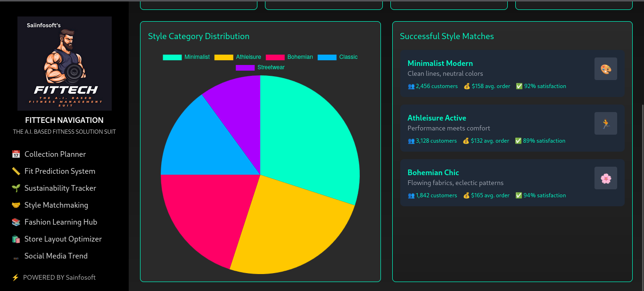This screenshot has width=644, height=291.
Task: Click the purple Streetwear legend color swatch
Action: point(245,67)
